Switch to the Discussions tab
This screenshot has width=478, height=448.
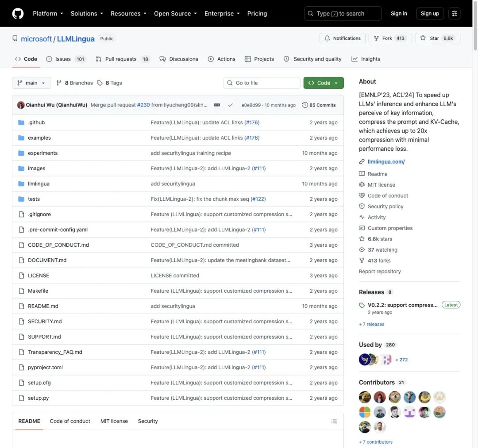click(x=179, y=59)
